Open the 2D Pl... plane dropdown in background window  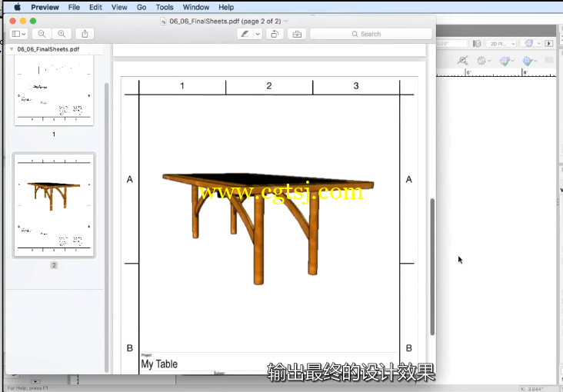pos(501,44)
